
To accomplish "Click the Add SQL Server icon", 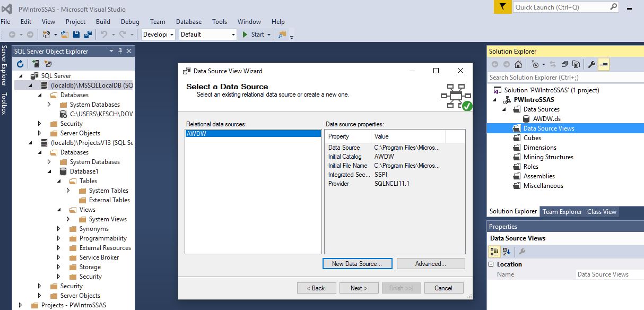I will pos(35,63).
